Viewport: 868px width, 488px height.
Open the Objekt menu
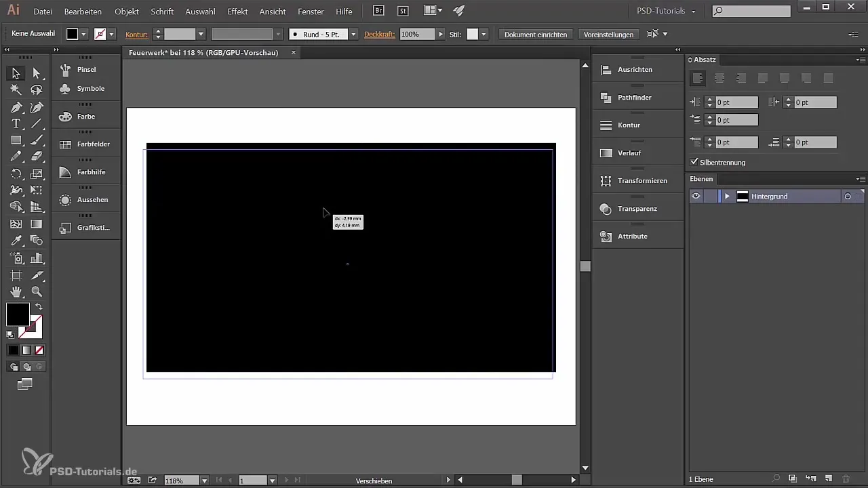pyautogui.click(x=127, y=12)
